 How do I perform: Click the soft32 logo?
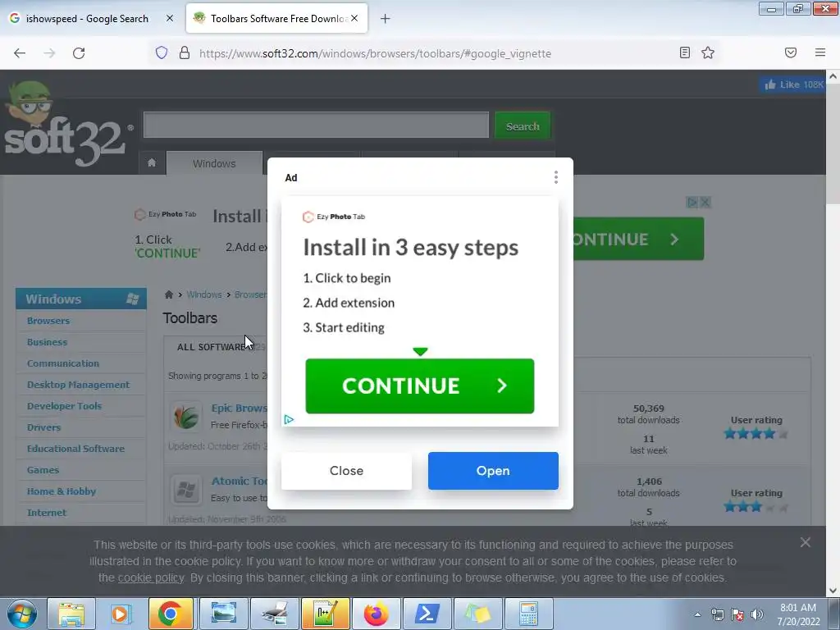(67, 125)
